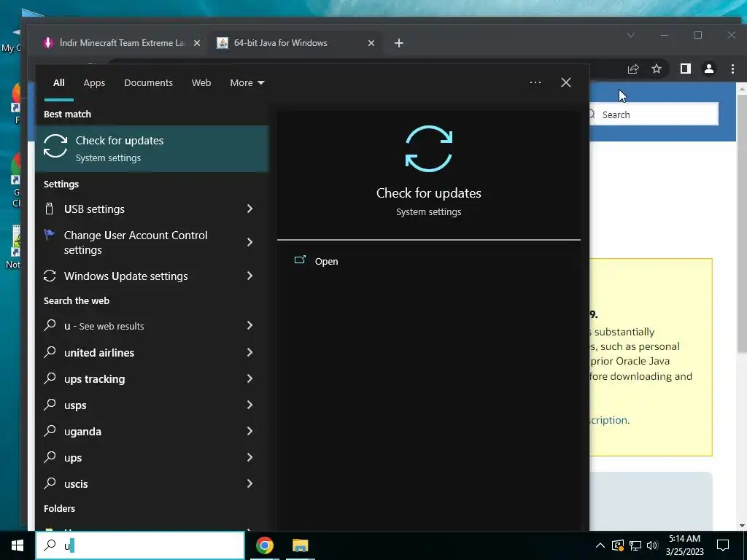Click Open in the preview pane
The image size is (747, 560).
(326, 262)
